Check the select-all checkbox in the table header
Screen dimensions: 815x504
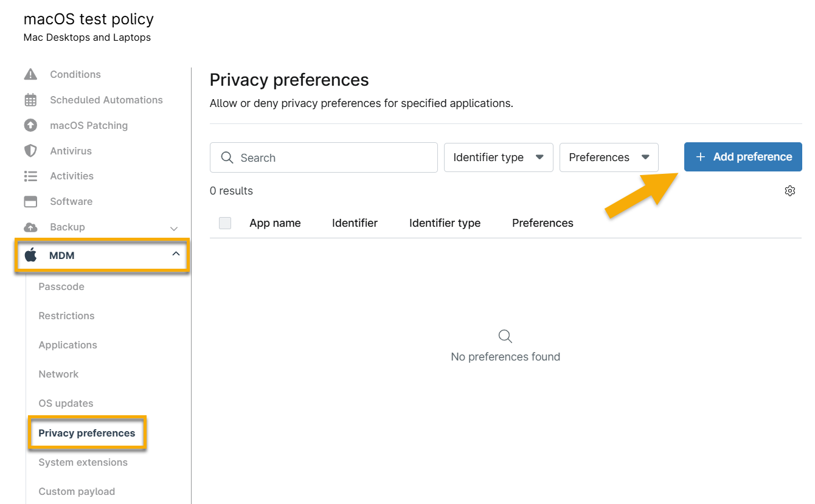(225, 223)
